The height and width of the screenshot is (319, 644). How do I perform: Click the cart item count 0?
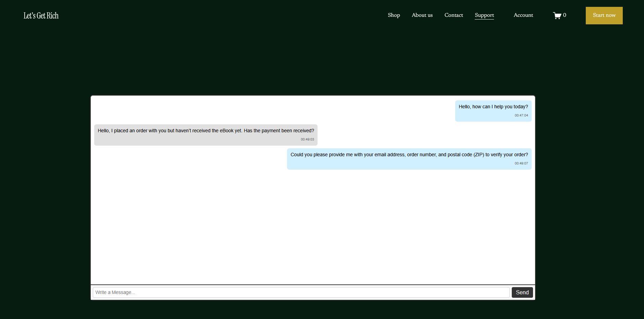565,15
